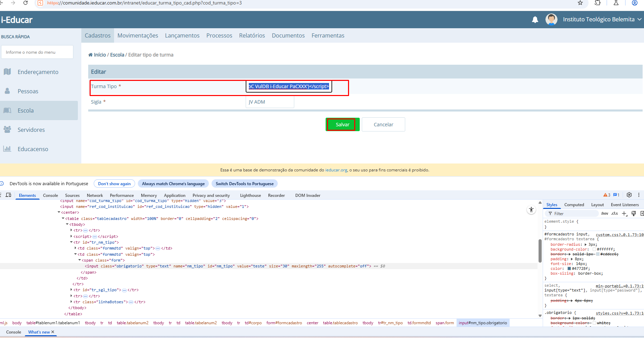
Task: Click the Styles Filter input
Action: 573,213
